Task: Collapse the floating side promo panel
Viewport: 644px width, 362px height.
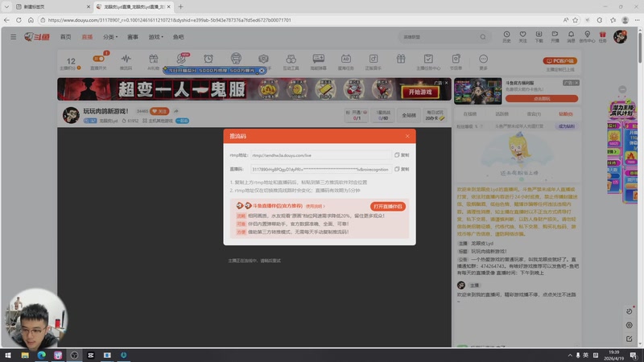Action: tap(622, 89)
